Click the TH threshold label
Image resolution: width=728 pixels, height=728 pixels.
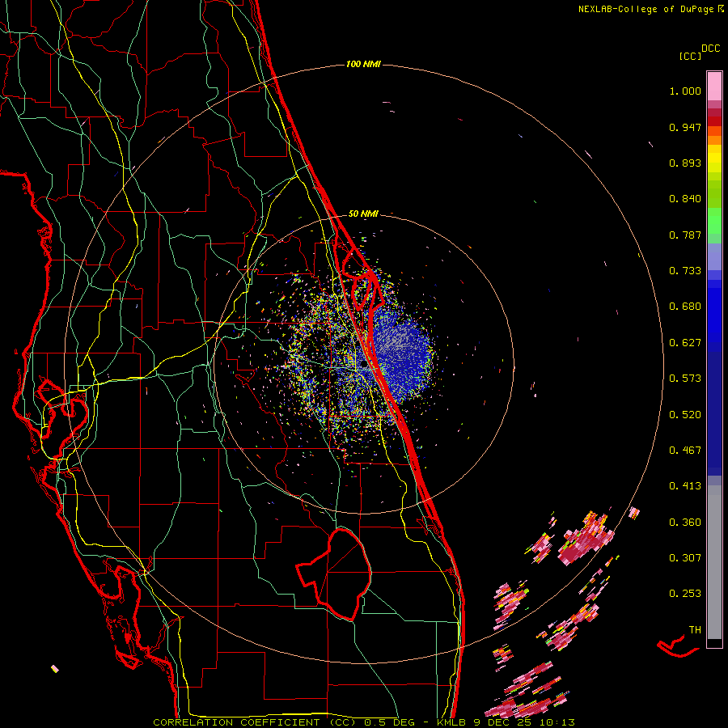coord(695,630)
